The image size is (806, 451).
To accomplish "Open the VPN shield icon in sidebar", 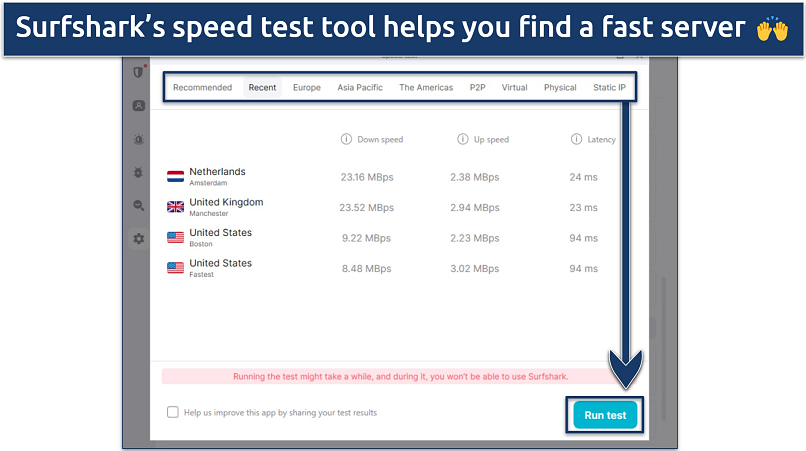I will [138, 72].
